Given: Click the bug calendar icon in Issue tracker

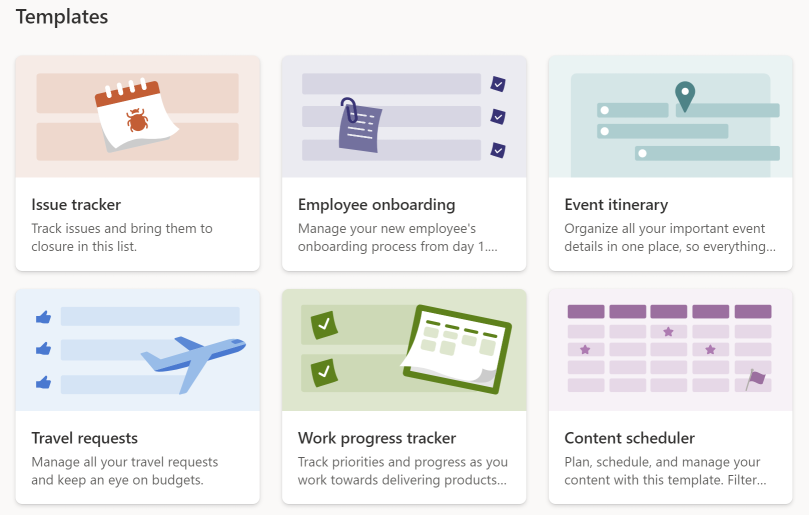Looking at the screenshot, I should coord(136,115).
